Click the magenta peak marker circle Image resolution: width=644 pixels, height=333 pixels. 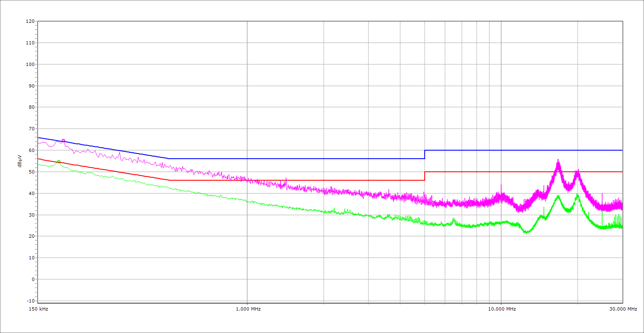[63, 140]
